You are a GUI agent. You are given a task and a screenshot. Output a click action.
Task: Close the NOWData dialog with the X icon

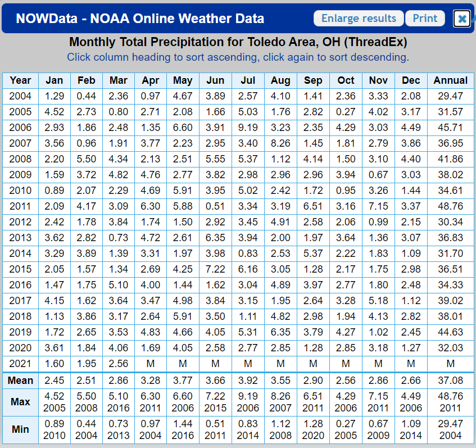pos(462,19)
